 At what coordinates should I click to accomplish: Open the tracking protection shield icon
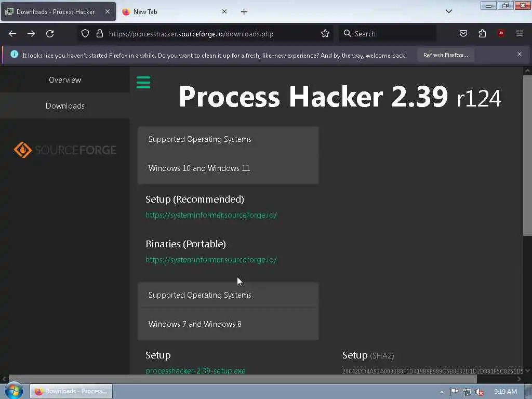85,33
